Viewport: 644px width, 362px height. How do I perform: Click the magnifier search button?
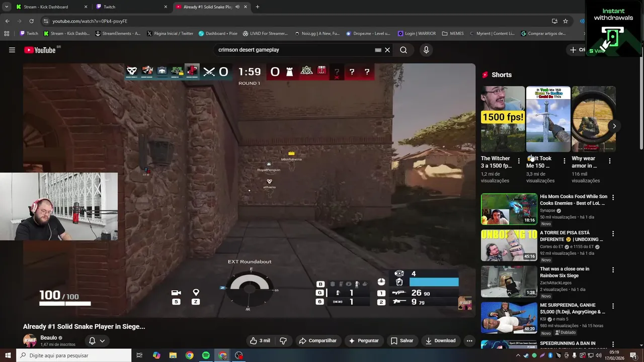[404, 50]
